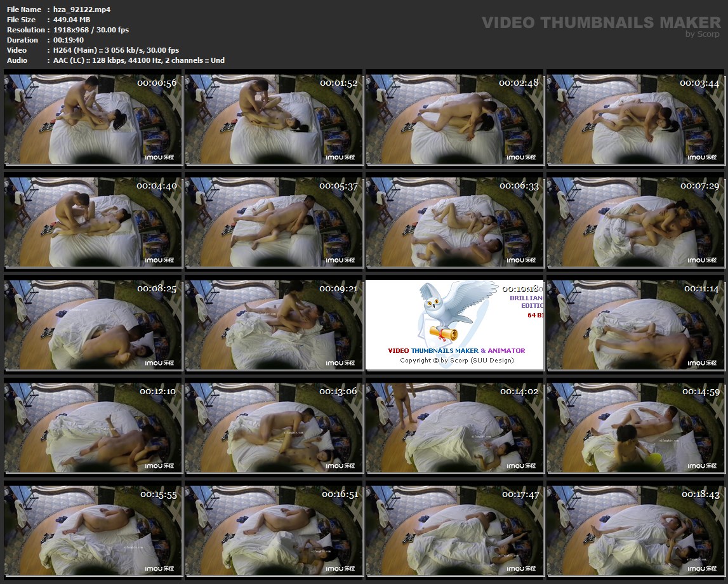Click the thumbnail stamped 00:16:51
Image resolution: width=728 pixels, height=584 pixels.
click(274, 531)
